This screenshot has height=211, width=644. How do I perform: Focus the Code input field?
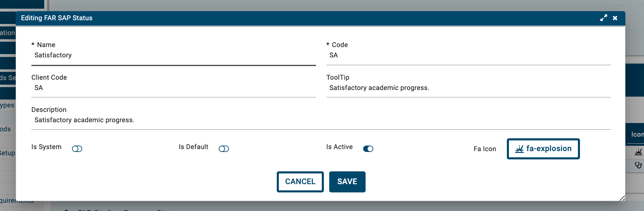point(468,55)
